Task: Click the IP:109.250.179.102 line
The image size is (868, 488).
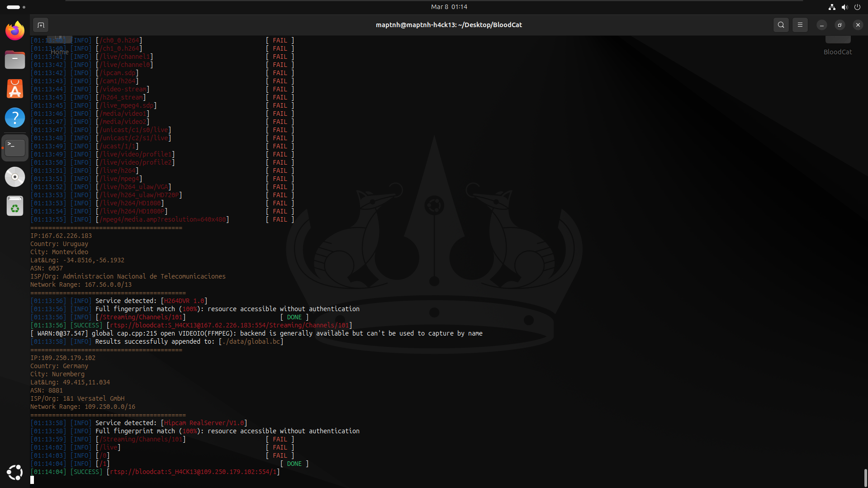Action: (63, 358)
